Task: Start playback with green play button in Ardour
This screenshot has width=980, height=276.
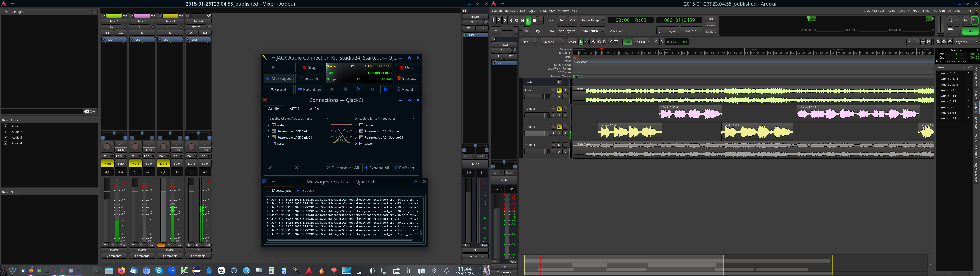Action: coord(529,21)
